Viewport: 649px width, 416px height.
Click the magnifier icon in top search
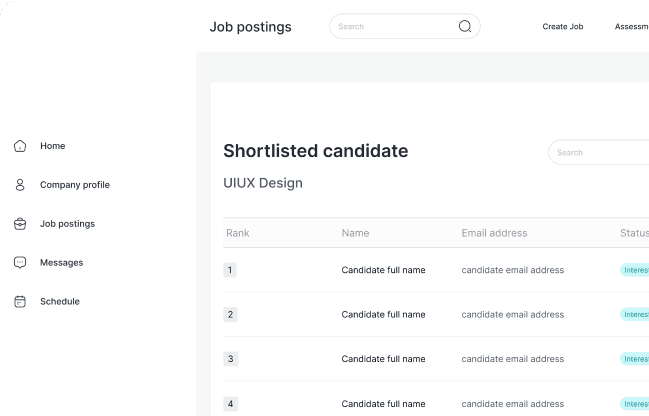pos(465,27)
